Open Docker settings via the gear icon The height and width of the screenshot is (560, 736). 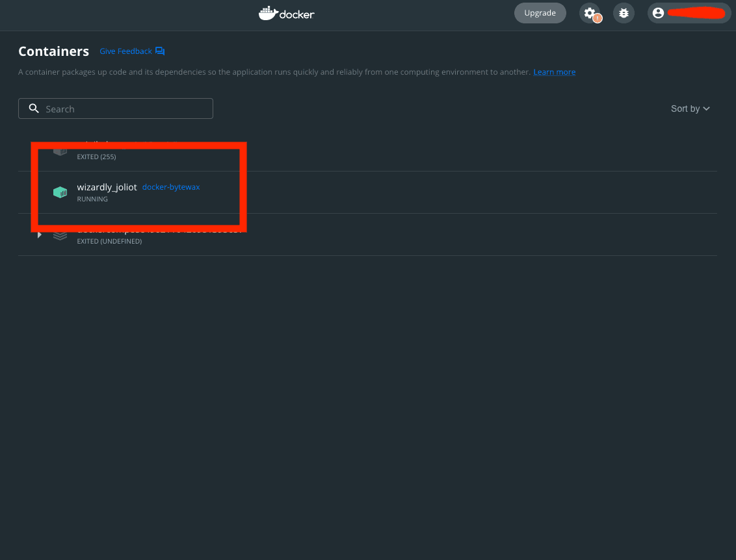(589, 12)
